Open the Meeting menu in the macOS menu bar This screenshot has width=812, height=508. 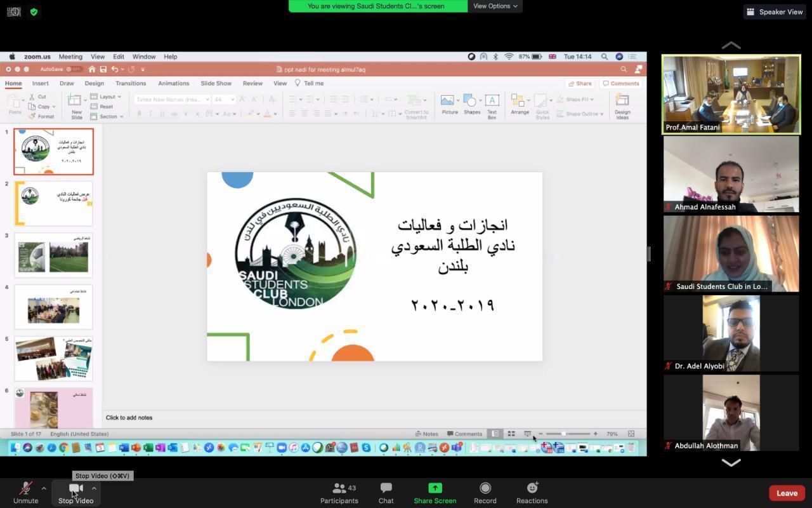click(x=70, y=57)
